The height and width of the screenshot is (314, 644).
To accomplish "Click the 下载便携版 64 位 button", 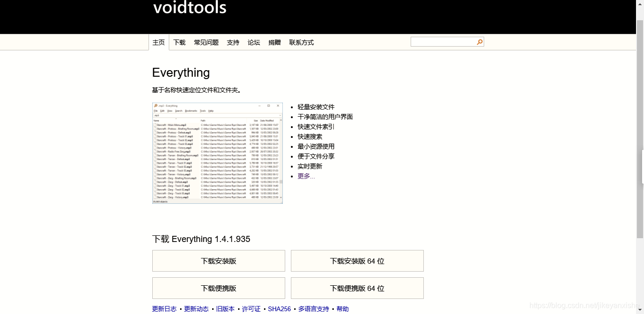I will pos(357,288).
